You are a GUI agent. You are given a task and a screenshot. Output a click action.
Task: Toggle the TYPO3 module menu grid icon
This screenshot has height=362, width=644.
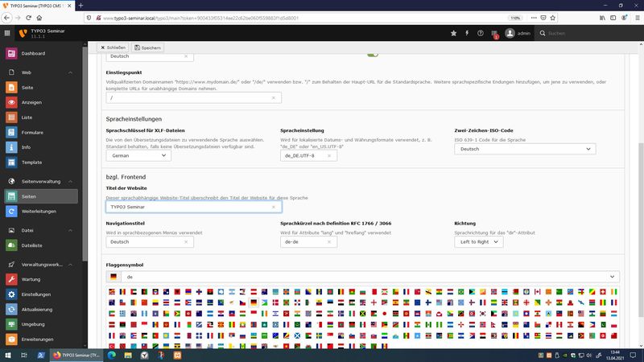pyautogui.click(x=7, y=33)
